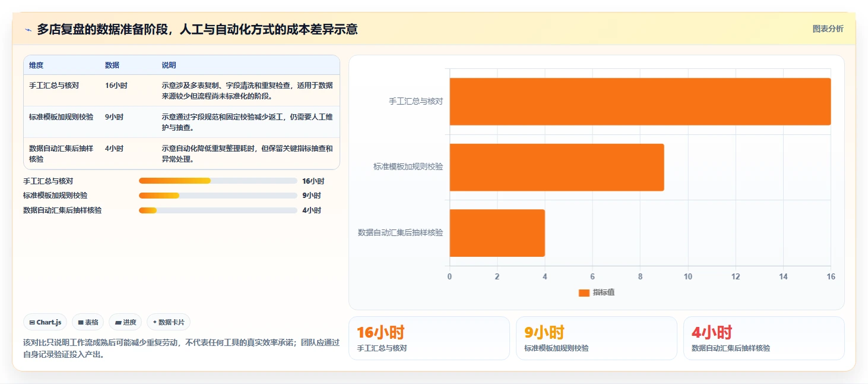Click the 进度 tag chip
The image size is (868, 384).
click(x=125, y=322)
